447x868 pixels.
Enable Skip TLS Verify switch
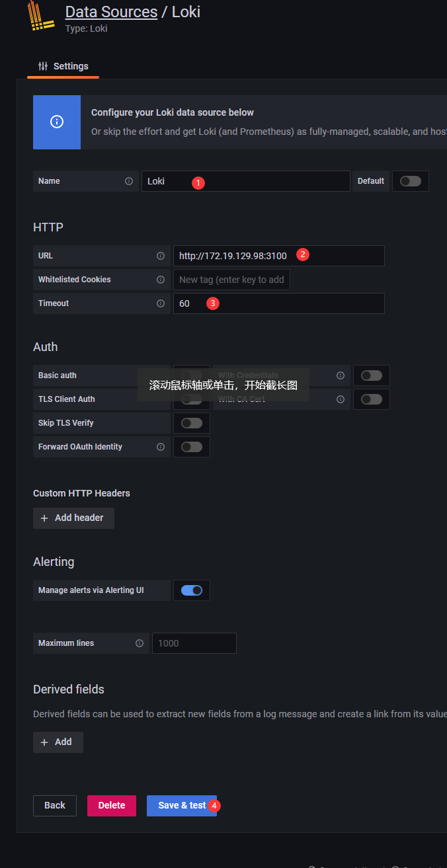(x=192, y=423)
